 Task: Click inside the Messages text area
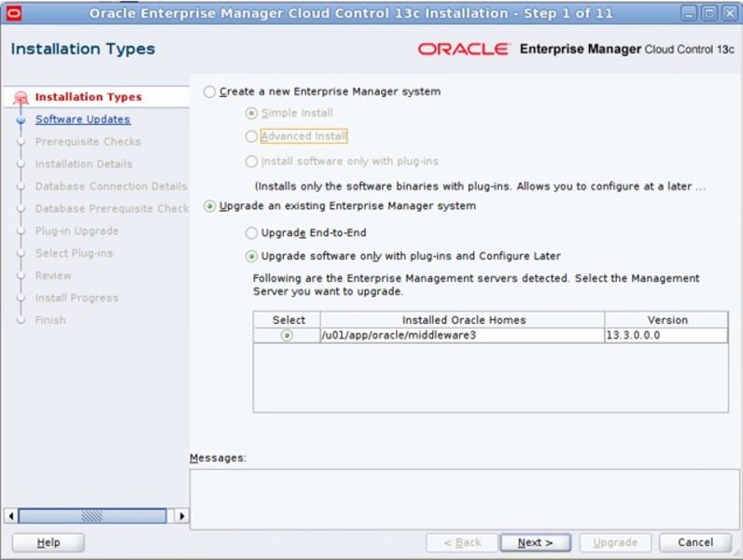coord(465,499)
